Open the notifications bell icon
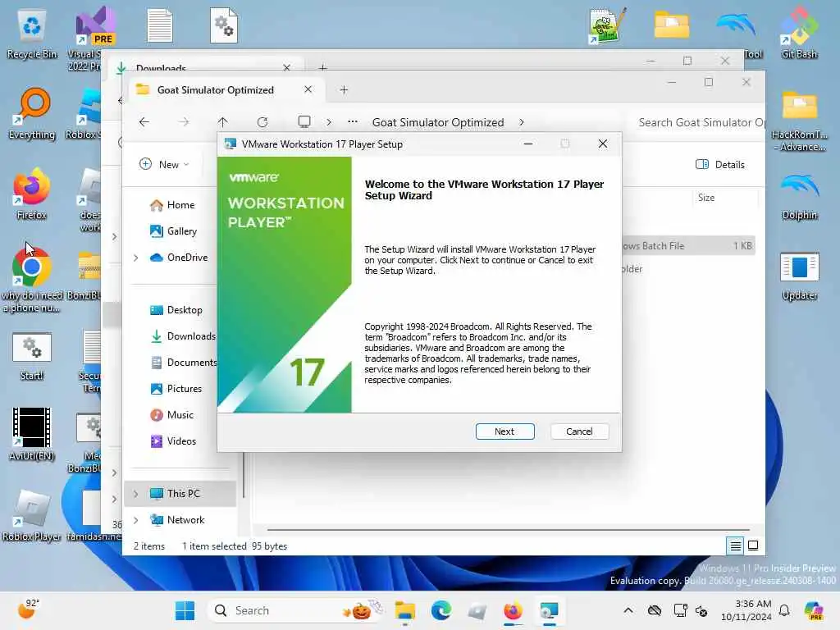Screen dimensions: 840x630 coord(784,610)
